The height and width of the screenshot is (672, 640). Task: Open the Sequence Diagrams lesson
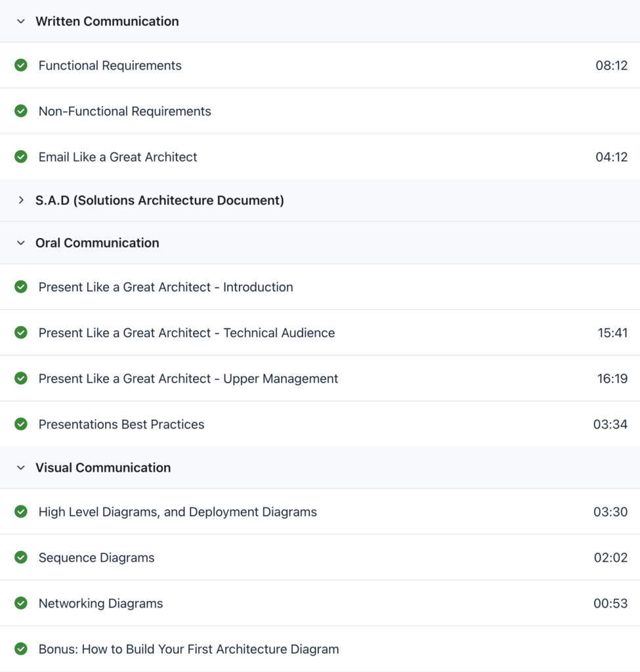96,558
